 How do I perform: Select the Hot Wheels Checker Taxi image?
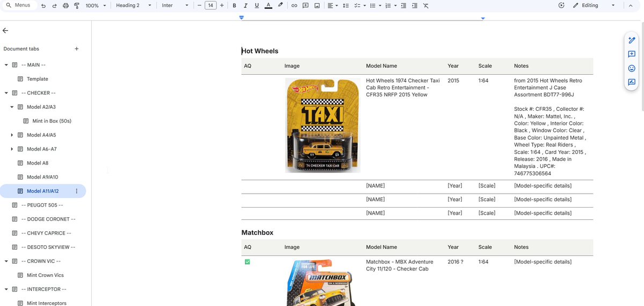[323, 125]
